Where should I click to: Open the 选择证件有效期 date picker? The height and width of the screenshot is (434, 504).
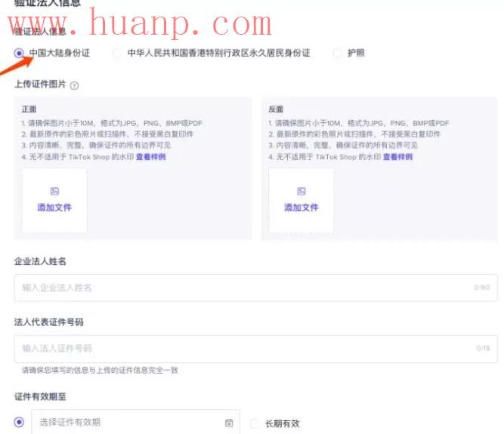(135, 422)
